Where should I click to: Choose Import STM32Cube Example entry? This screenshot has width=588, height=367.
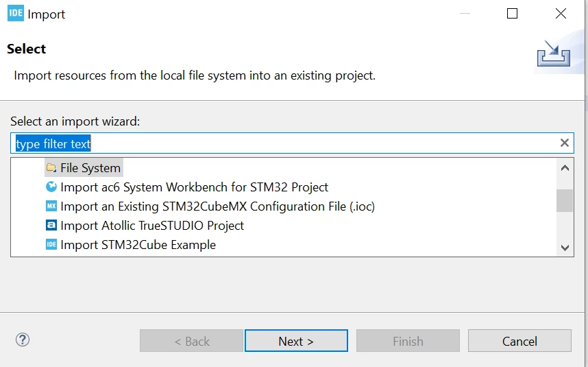[138, 245]
